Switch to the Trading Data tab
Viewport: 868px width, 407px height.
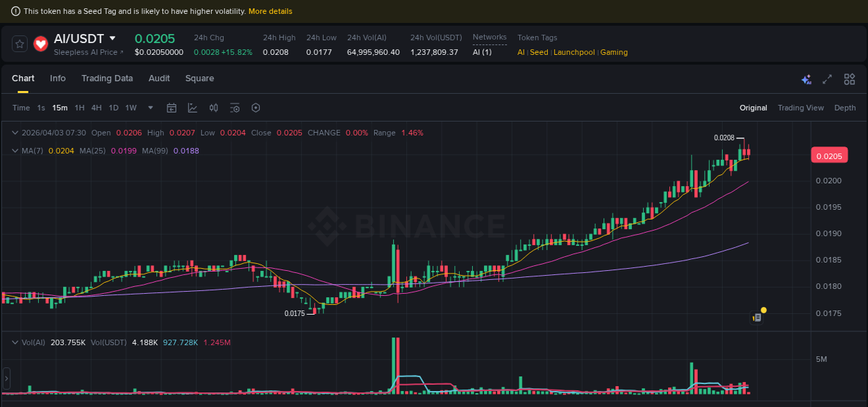coord(107,78)
